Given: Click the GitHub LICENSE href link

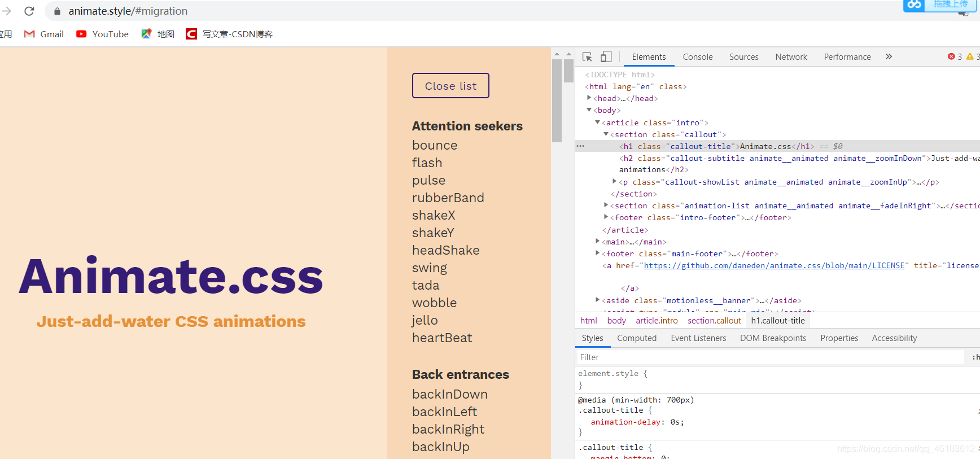Looking at the screenshot, I should (774, 265).
